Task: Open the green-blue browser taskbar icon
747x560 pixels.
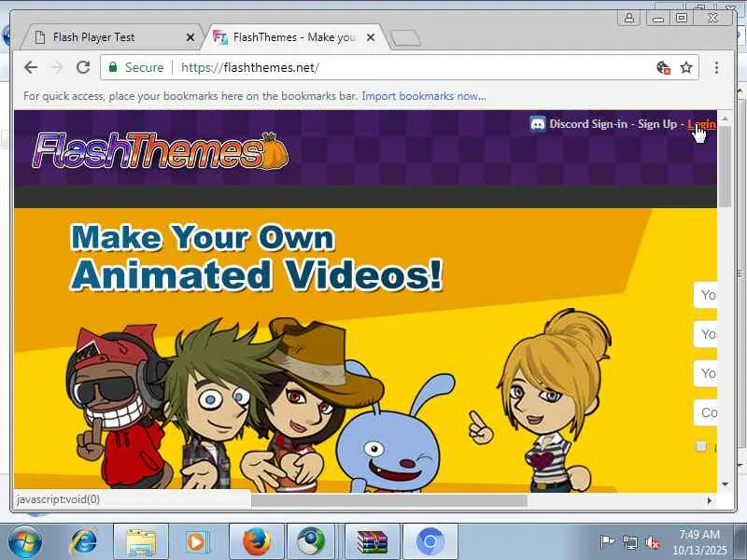Action: [x=311, y=542]
